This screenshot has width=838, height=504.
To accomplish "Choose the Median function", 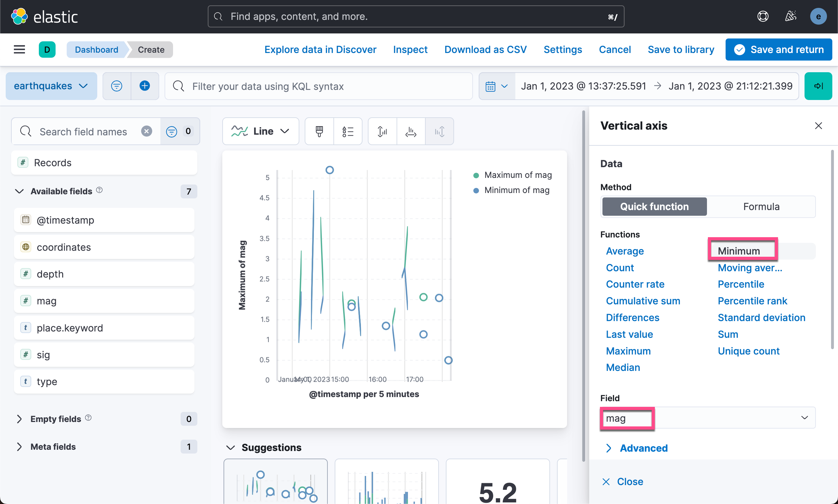I will (x=623, y=367).
